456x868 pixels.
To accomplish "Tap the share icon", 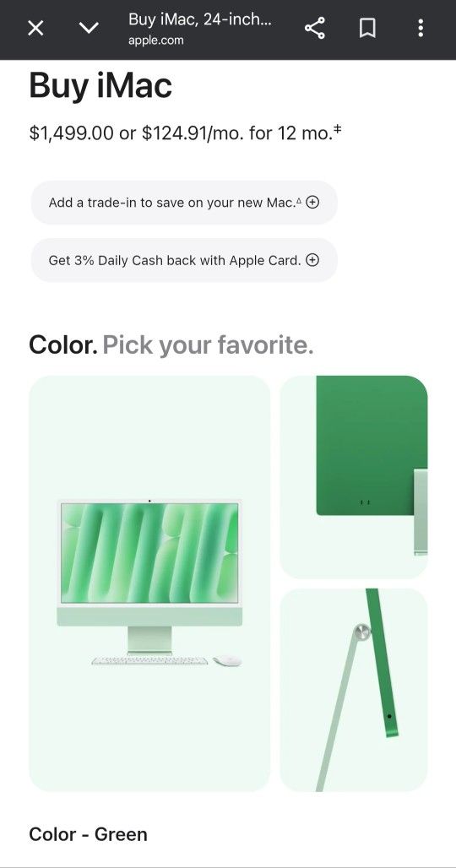I will [315, 28].
